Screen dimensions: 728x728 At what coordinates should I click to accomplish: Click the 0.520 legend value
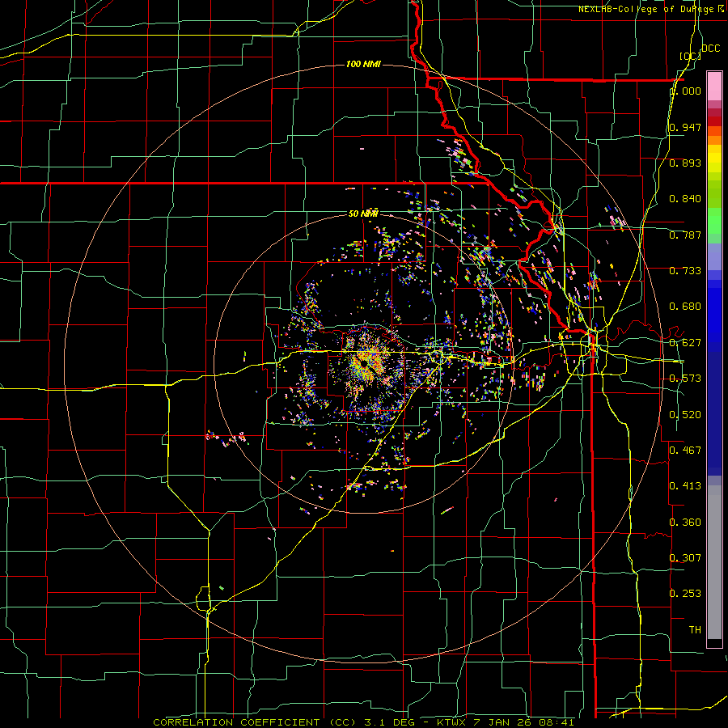685,415
